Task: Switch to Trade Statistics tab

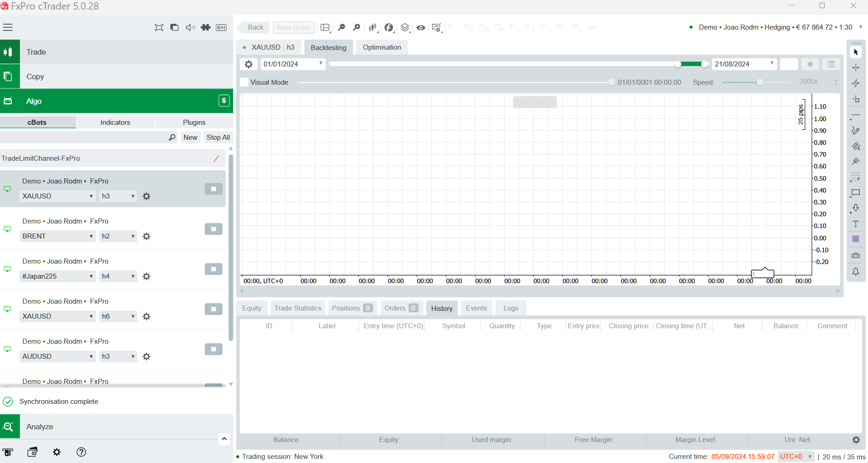Action: [298, 308]
